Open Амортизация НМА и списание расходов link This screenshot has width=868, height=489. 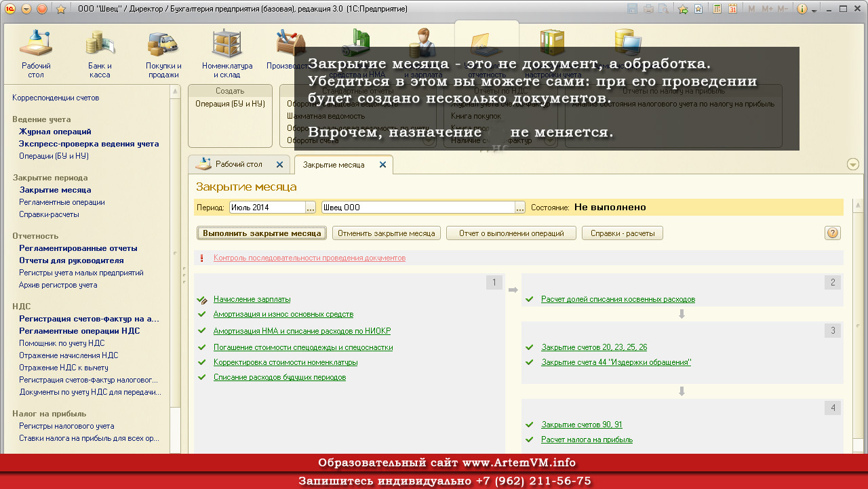(x=302, y=331)
